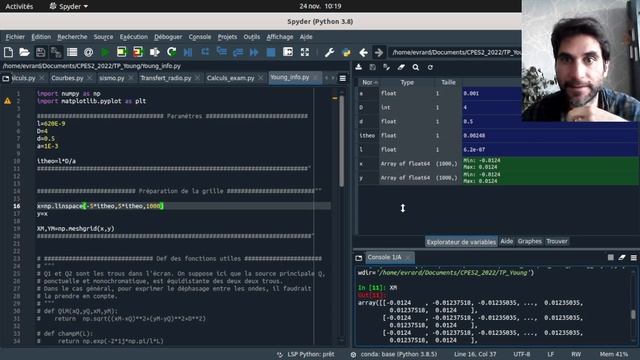The height and width of the screenshot is (360, 640).
Task: Run cell and advance to the next
Action: [138, 52]
